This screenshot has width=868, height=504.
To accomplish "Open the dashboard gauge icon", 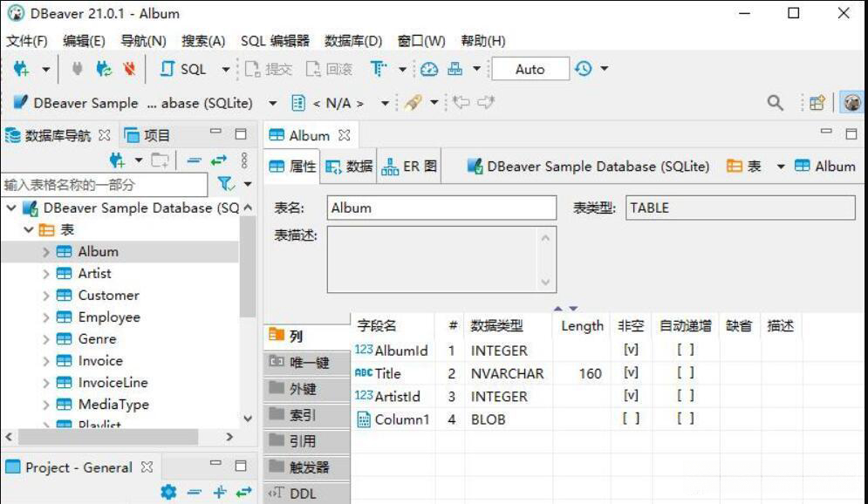I will [429, 69].
